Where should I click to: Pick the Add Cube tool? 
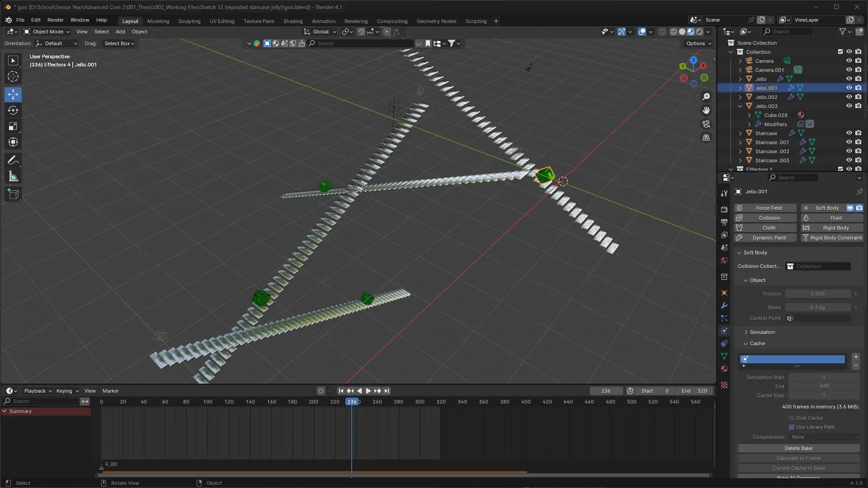pos(13,194)
